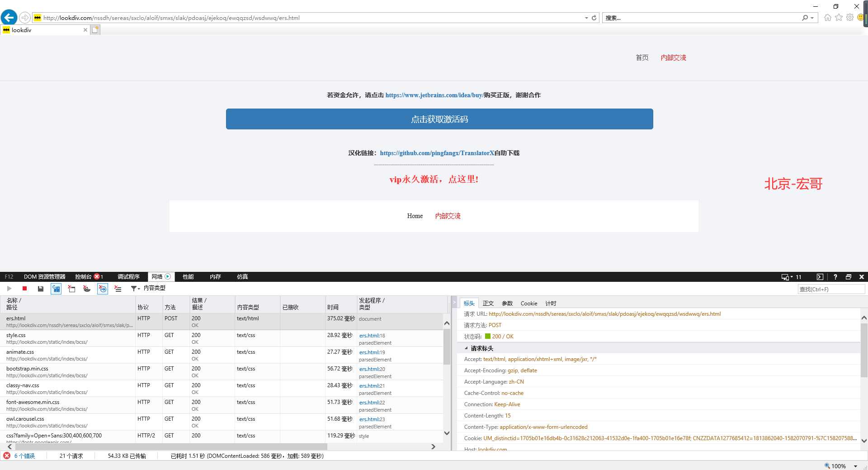Select the bootstrap.min.css request row
This screenshot has width=868, height=470.
(222, 372)
